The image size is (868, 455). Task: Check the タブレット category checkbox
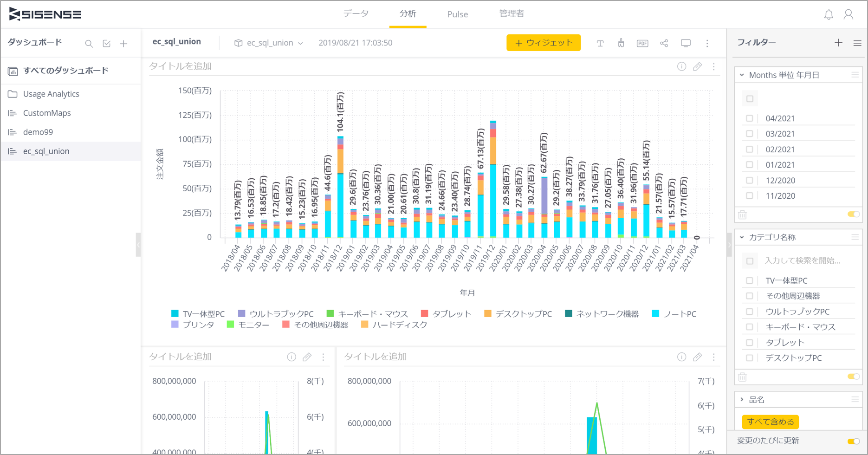point(749,342)
